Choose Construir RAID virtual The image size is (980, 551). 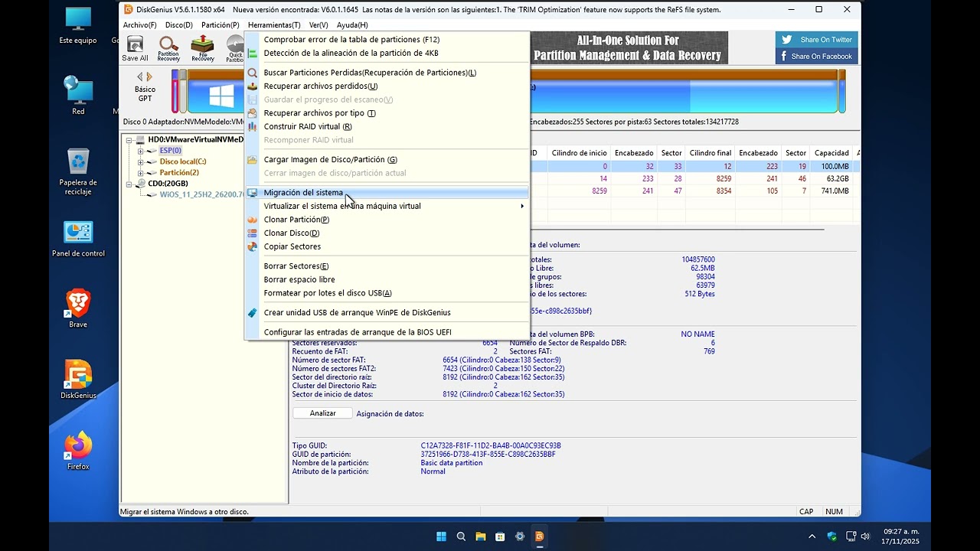tap(387, 127)
